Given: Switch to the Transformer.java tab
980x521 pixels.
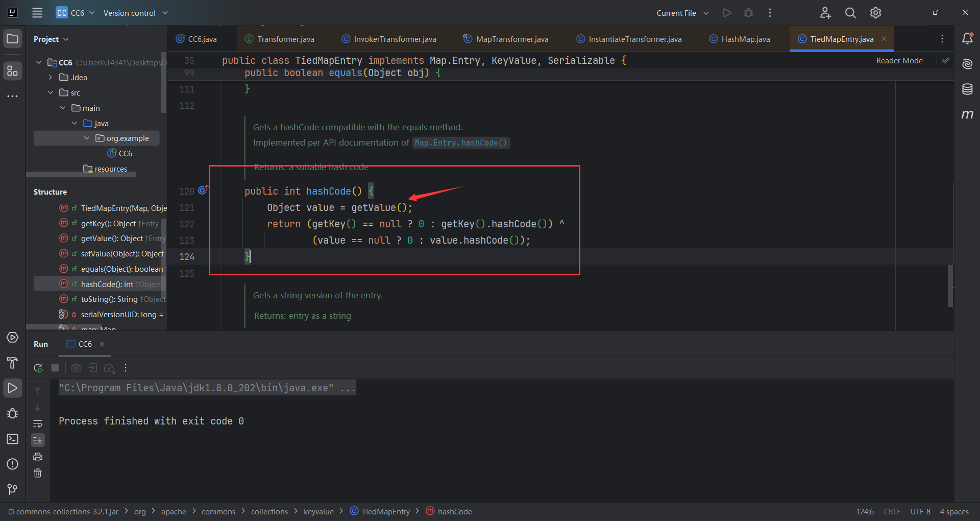Looking at the screenshot, I should [x=280, y=39].
